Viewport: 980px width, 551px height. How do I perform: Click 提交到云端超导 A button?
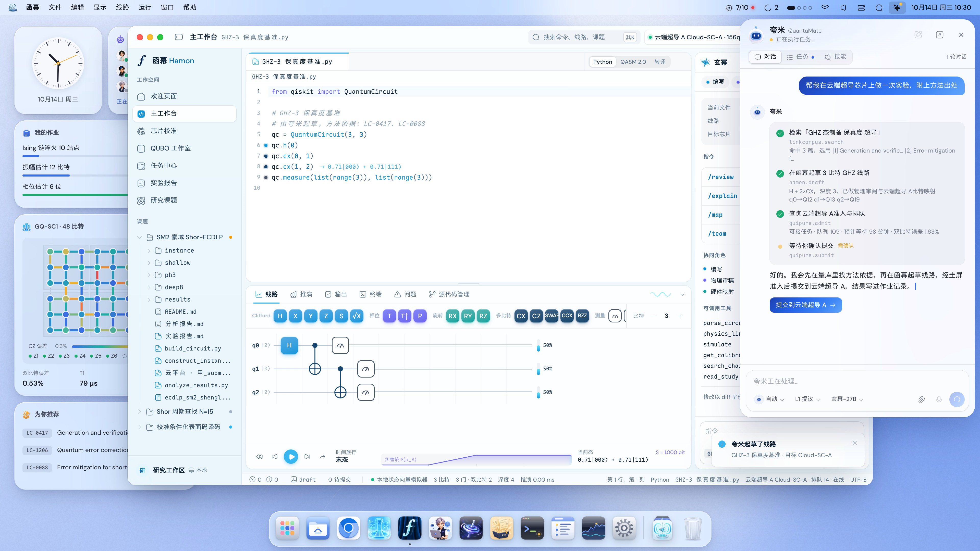(805, 305)
